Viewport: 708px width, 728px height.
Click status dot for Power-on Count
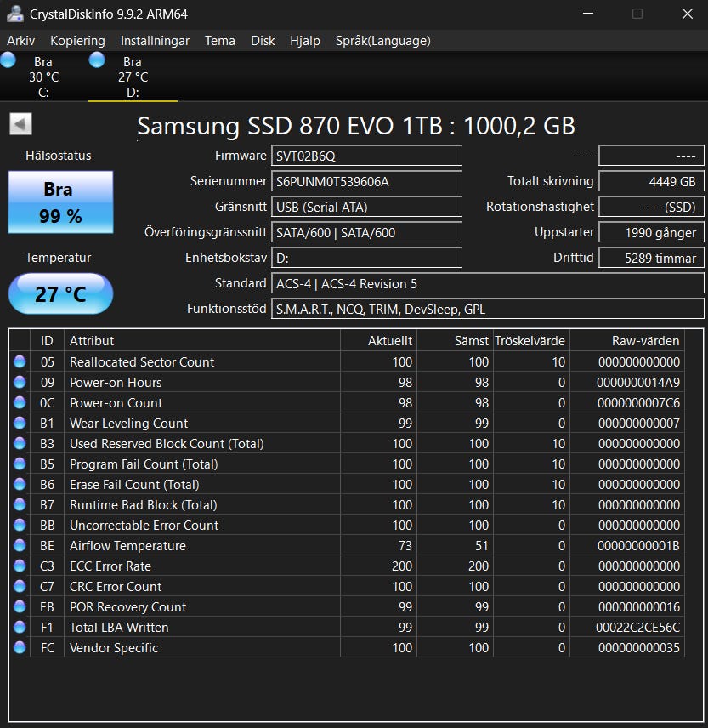(20, 402)
